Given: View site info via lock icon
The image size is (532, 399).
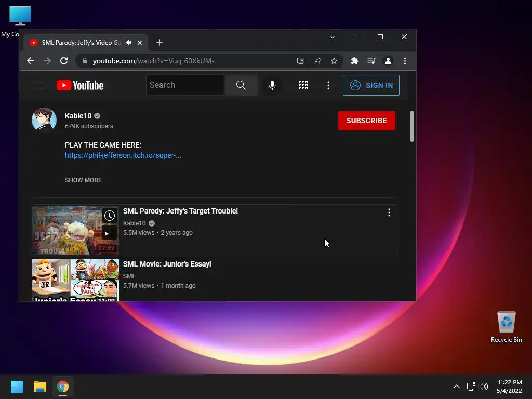Looking at the screenshot, I should coord(85,61).
